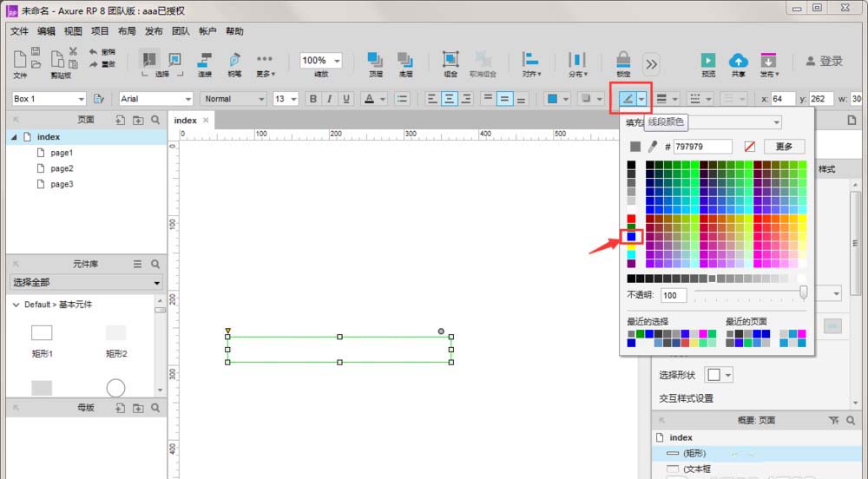The height and width of the screenshot is (479, 868).
Task: Activate the pen (钢笔) tool
Action: click(234, 60)
